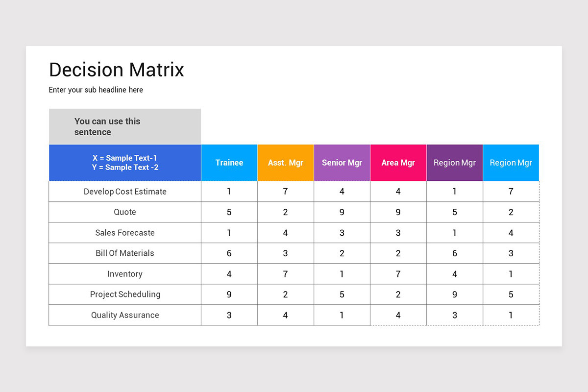This screenshot has height=392, width=588.
Task: Select the blue Region Mgr header at far right
Action: pos(511,163)
